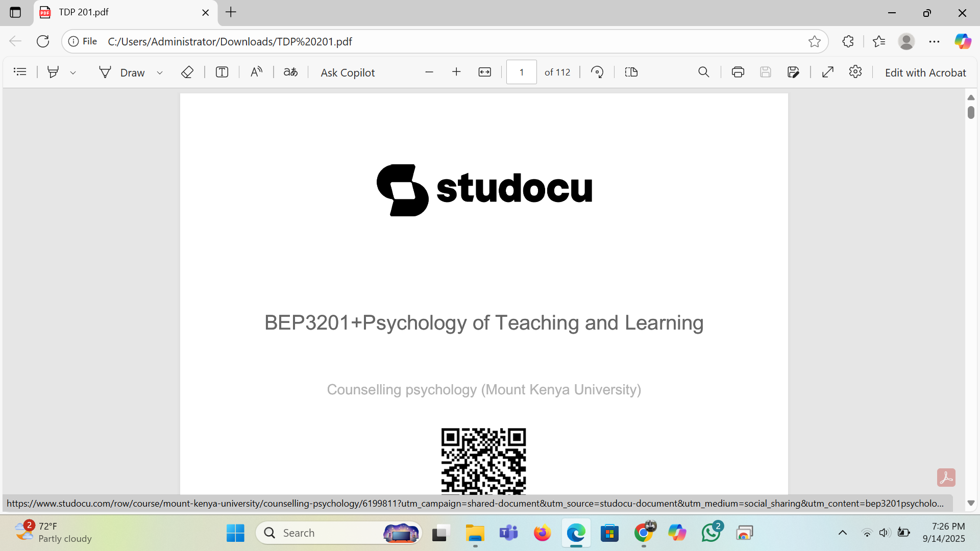Select the Highlight tool
Image resolution: width=980 pixels, height=551 pixels.
(53, 72)
